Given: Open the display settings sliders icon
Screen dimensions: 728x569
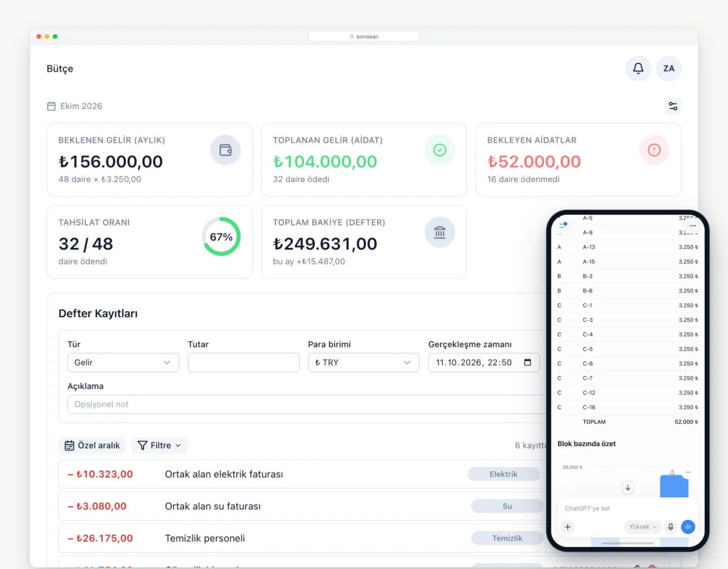Looking at the screenshot, I should point(673,106).
